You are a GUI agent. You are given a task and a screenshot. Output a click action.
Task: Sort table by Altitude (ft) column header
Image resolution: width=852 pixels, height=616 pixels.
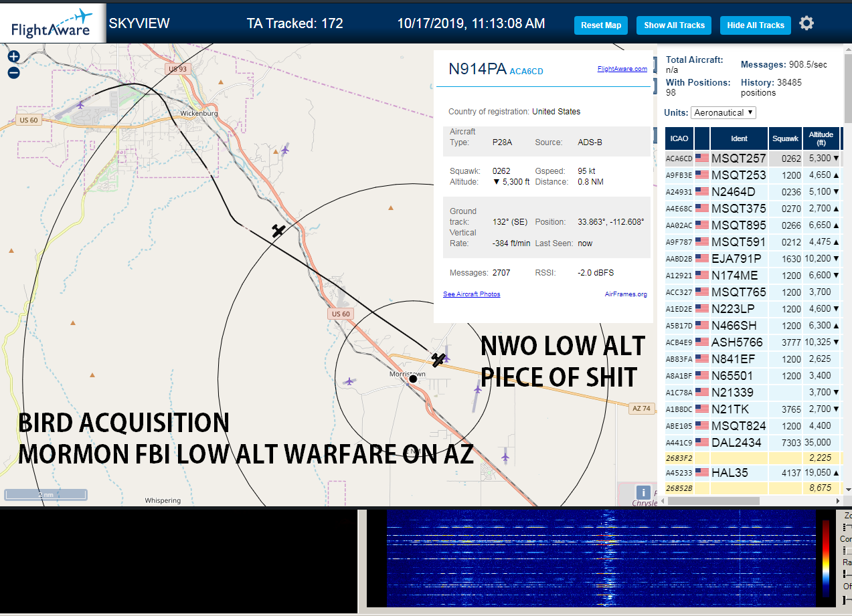point(821,138)
